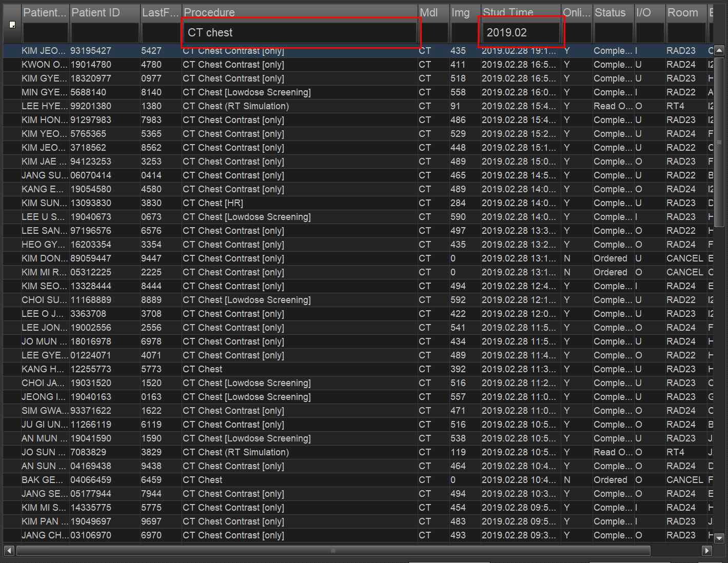Click the Patient ID filter field
The image size is (728, 563).
point(105,33)
